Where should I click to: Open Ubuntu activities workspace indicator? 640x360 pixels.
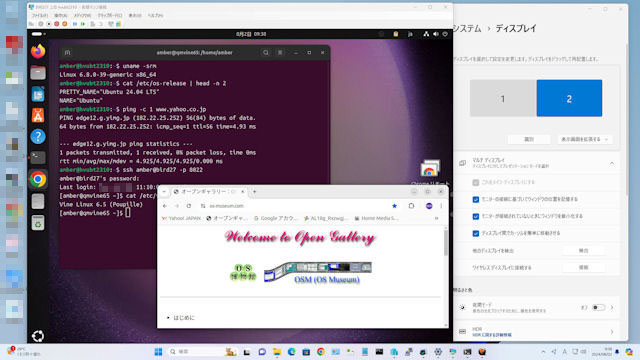tap(38, 34)
